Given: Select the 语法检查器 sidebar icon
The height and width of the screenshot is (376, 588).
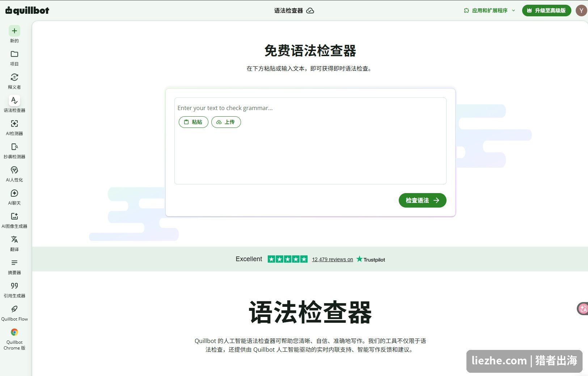Looking at the screenshot, I should (14, 100).
